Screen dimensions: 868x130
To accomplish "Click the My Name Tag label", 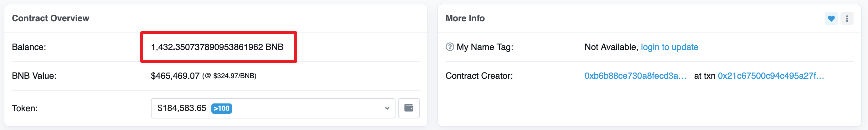I will point(484,47).
